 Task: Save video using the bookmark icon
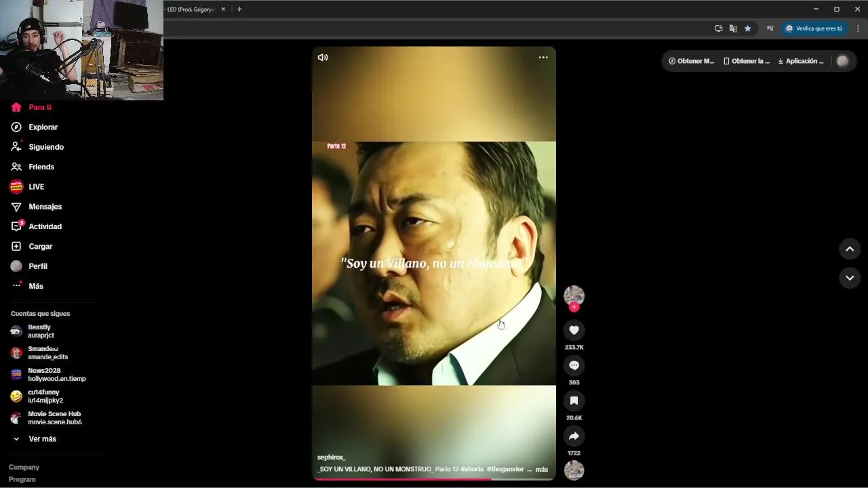pyautogui.click(x=574, y=401)
